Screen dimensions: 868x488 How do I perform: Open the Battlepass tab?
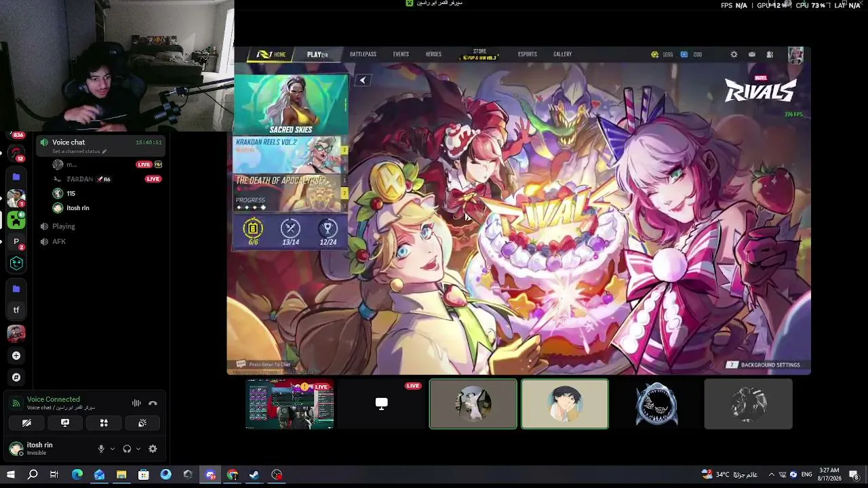click(x=363, y=54)
